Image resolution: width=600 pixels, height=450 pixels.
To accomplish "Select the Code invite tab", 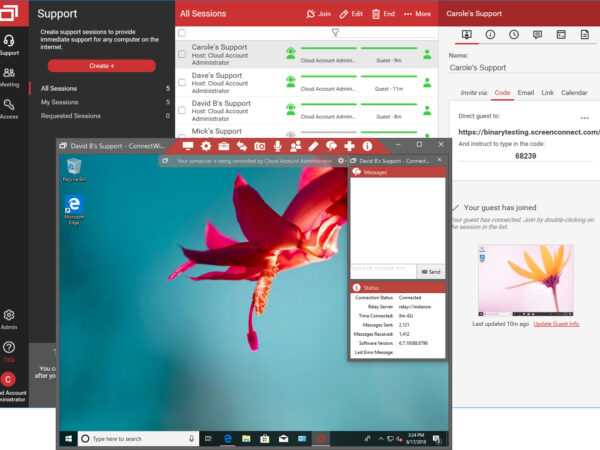I will tap(502, 93).
